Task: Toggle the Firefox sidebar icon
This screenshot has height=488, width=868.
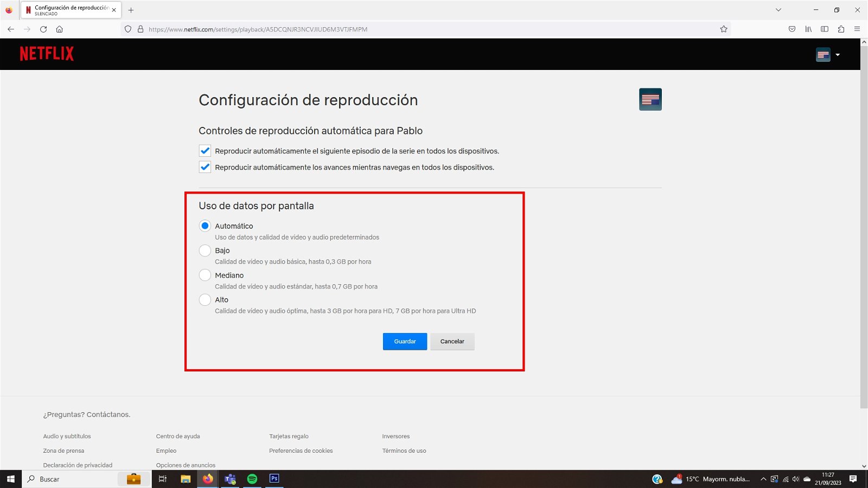Action: point(825,29)
